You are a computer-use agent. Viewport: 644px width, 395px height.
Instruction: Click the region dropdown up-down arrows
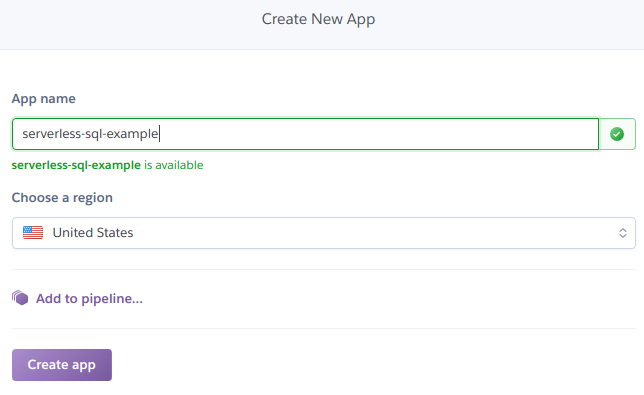pos(623,233)
